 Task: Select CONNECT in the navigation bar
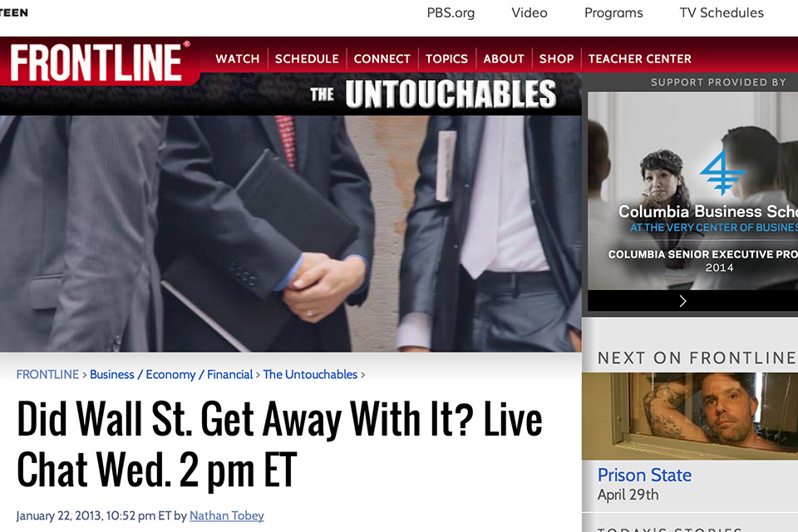pos(382,59)
